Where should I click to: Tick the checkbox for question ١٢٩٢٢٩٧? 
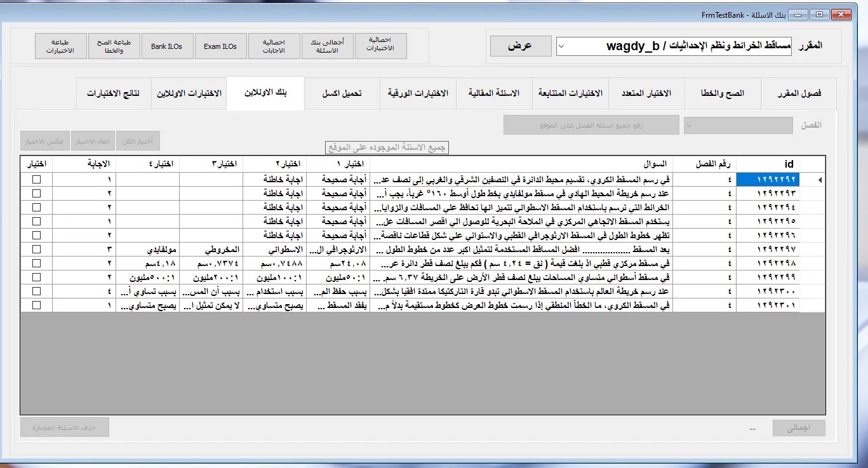tap(36, 250)
